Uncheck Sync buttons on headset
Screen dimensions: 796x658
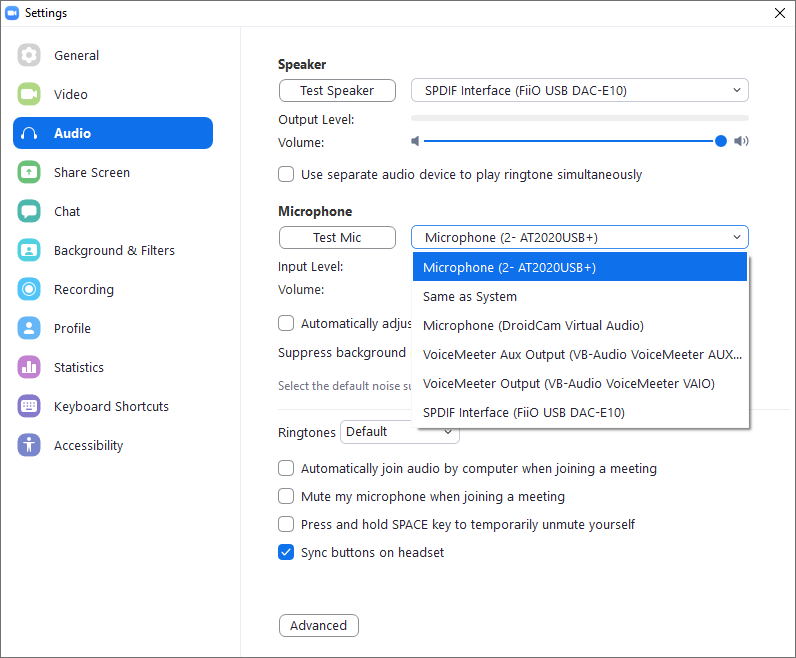[x=286, y=552]
